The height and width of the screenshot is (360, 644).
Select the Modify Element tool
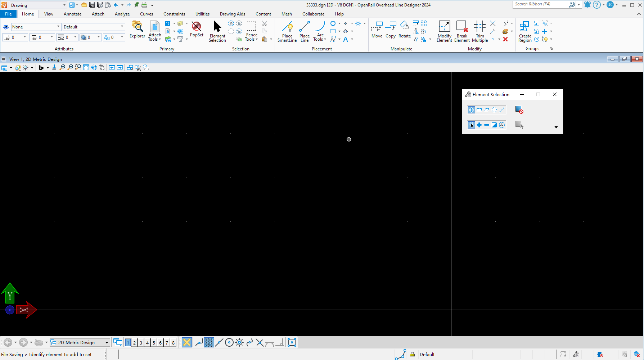coord(444,31)
